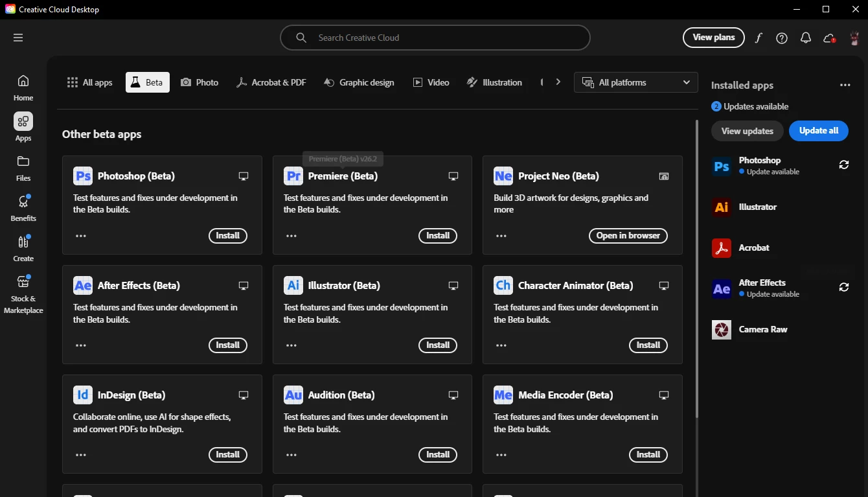
Task: Switch to the Graphic design tab
Action: pyautogui.click(x=359, y=82)
